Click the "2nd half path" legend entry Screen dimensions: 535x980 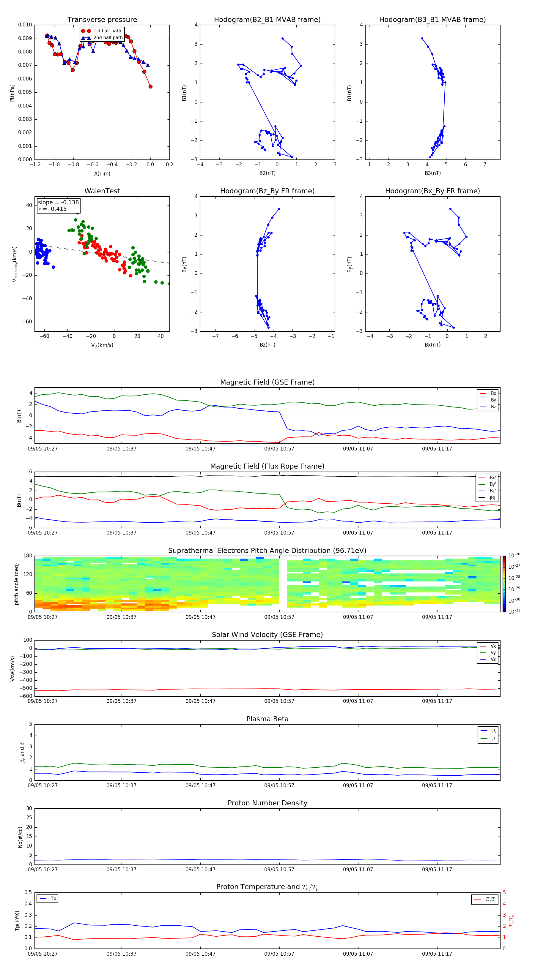coord(102,38)
